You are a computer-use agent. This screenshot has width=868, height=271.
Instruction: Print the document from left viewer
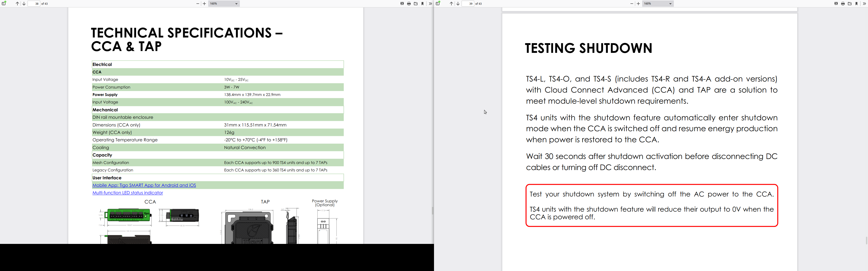409,4
